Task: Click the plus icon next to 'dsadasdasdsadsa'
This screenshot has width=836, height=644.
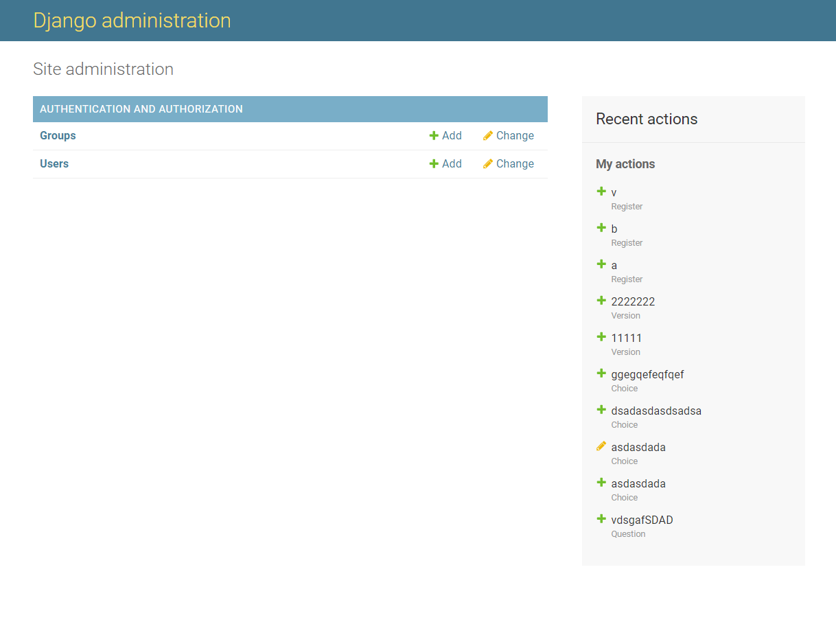Action: pyautogui.click(x=601, y=410)
